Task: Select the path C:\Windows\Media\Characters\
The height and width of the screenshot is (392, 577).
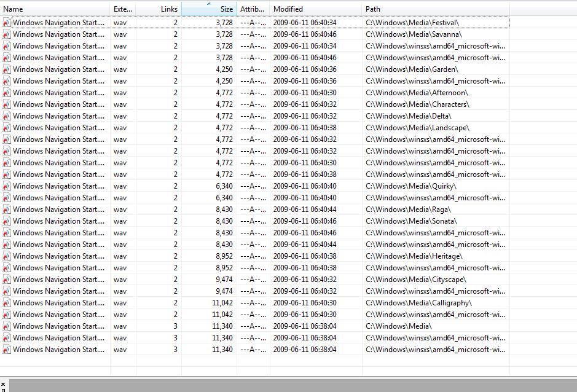Action: click(417, 104)
